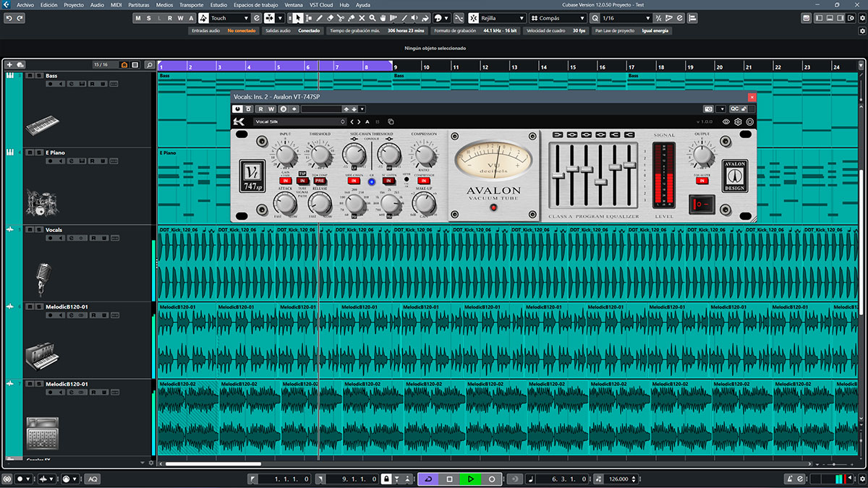This screenshot has height=488, width=868.
Task: Open the track search magnifier icon
Action: (150, 65)
